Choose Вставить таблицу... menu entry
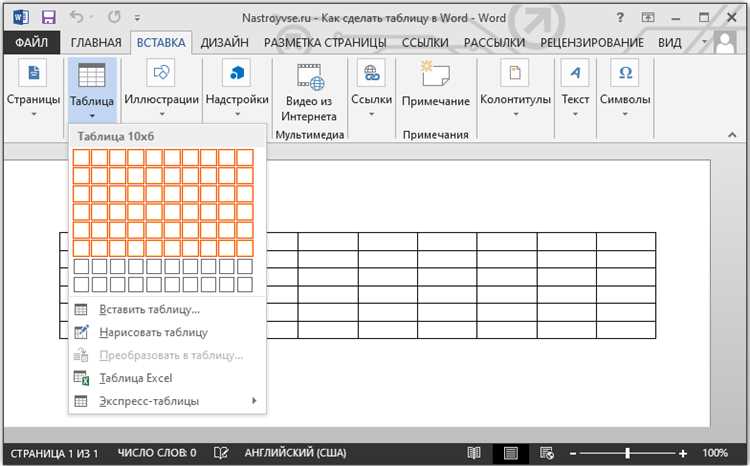The image size is (750, 466). [149, 309]
